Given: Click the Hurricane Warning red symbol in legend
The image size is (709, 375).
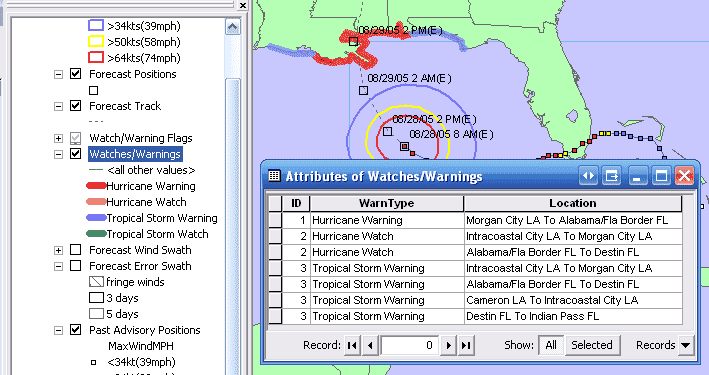Looking at the screenshot, I should [96, 186].
